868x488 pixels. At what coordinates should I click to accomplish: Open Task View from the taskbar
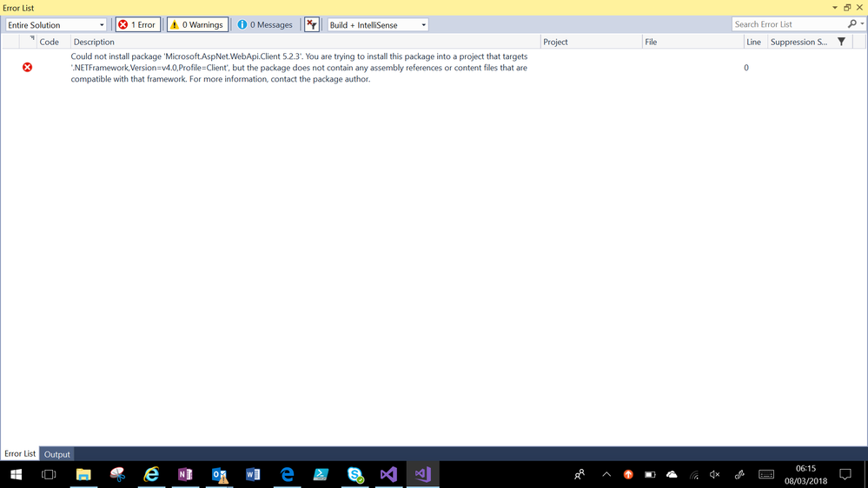[x=49, y=475]
